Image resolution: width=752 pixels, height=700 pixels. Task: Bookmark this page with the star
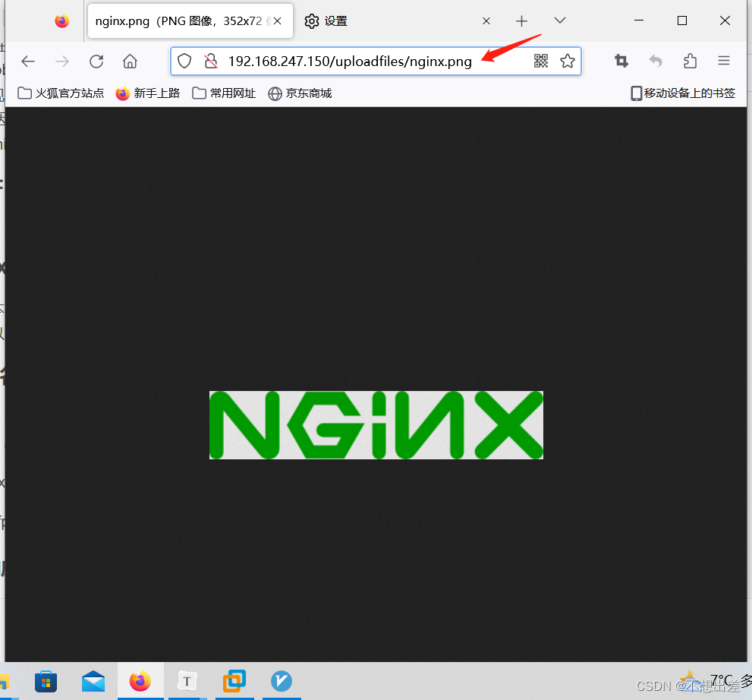tap(568, 61)
